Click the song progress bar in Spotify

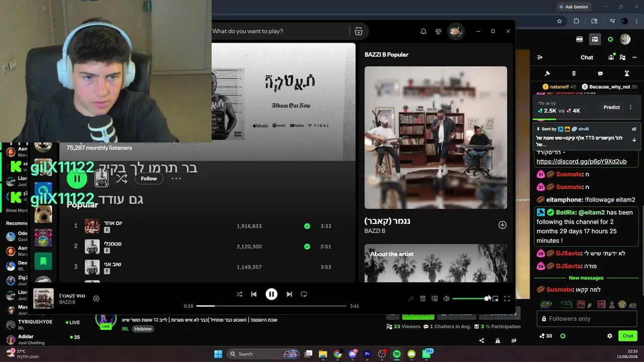(x=272, y=306)
